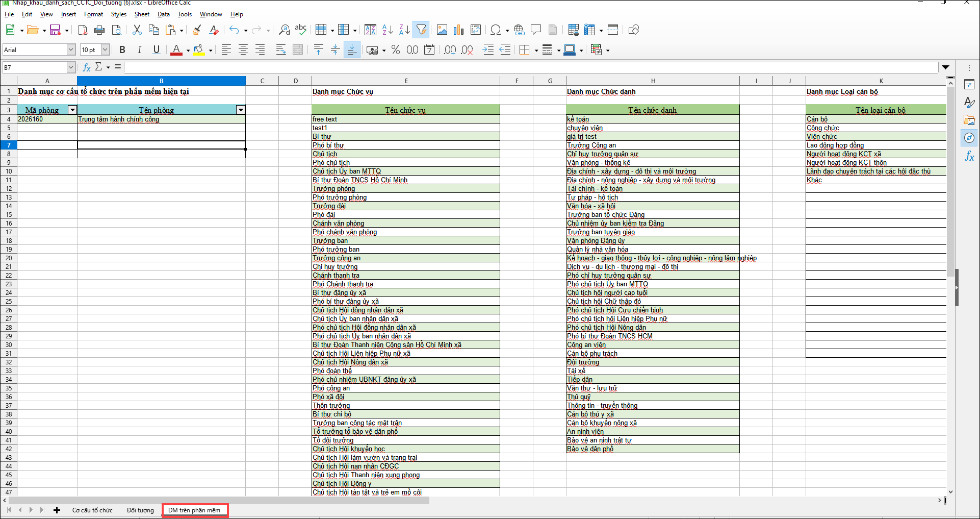The height and width of the screenshot is (519, 980).
Task: Toggle Center Horizontally alignment
Action: [x=243, y=50]
